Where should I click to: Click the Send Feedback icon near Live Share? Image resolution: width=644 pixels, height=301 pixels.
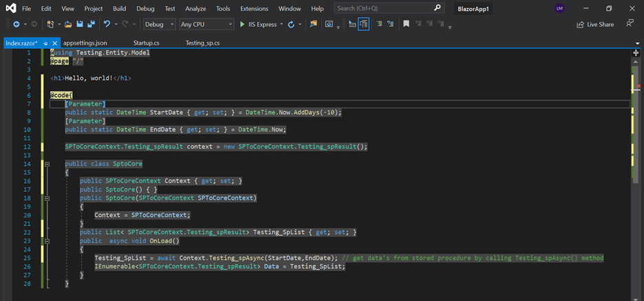coord(630,24)
